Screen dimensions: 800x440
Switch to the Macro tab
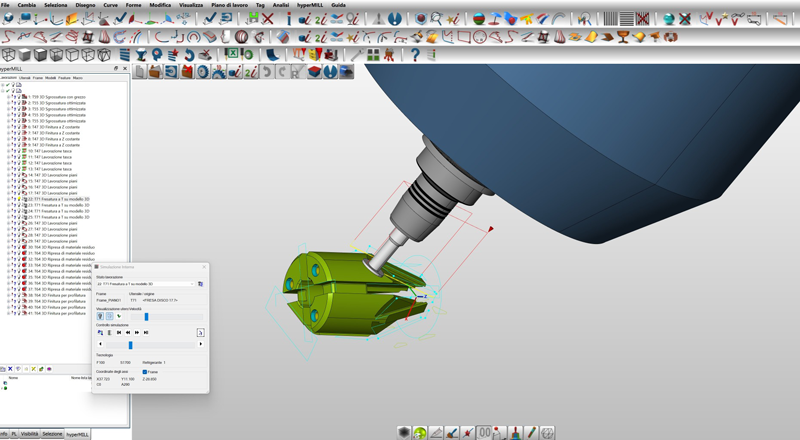coord(78,78)
